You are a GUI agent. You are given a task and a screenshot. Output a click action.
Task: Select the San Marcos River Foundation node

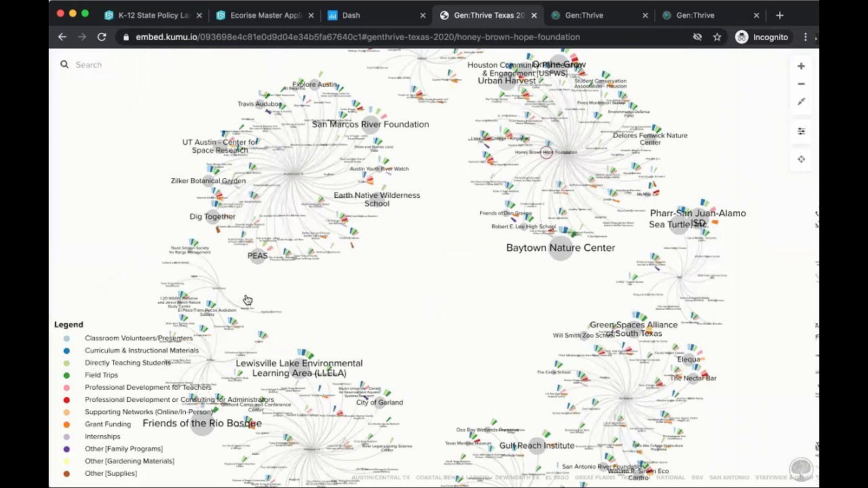click(370, 124)
